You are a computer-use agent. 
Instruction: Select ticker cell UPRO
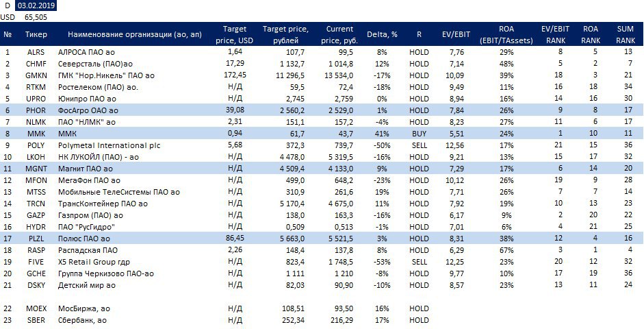click(x=36, y=99)
